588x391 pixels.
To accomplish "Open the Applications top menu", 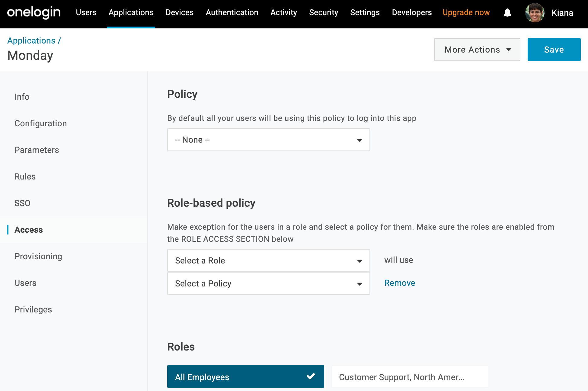I will 131,12.
